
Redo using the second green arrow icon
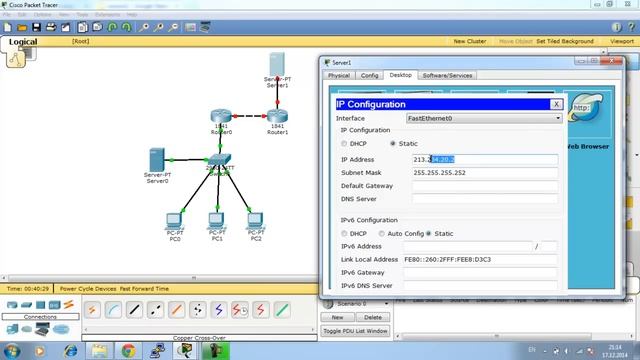[x=127, y=27]
